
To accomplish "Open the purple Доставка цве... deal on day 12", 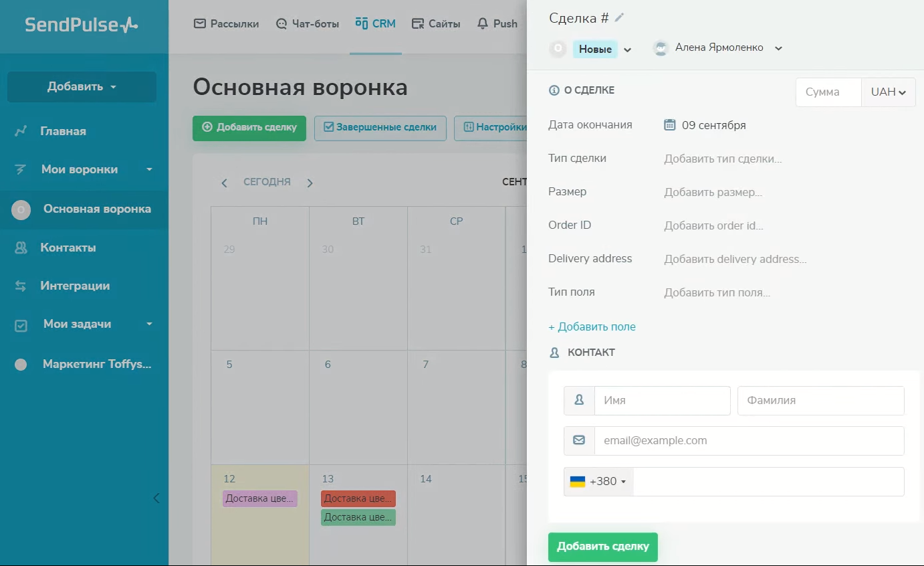I will [x=259, y=498].
